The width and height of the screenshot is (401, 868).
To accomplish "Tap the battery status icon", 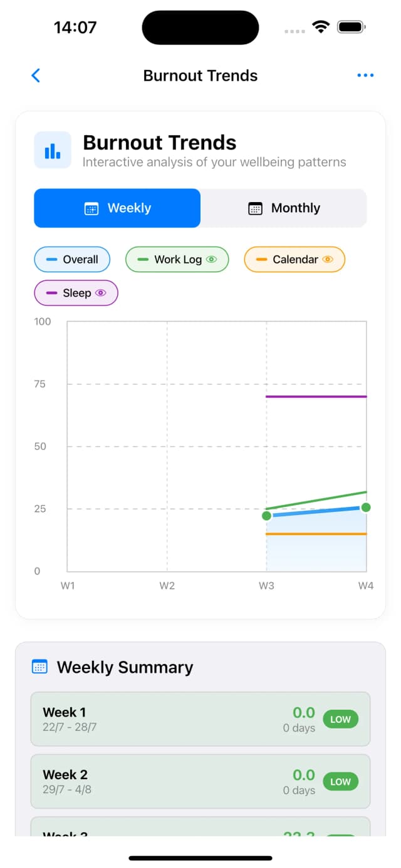I will [x=351, y=28].
